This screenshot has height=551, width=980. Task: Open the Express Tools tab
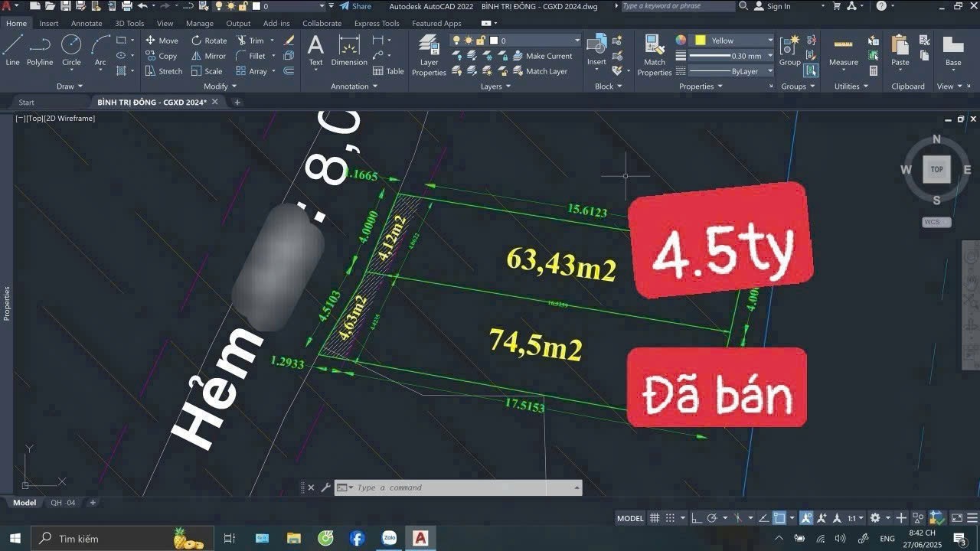tap(377, 23)
